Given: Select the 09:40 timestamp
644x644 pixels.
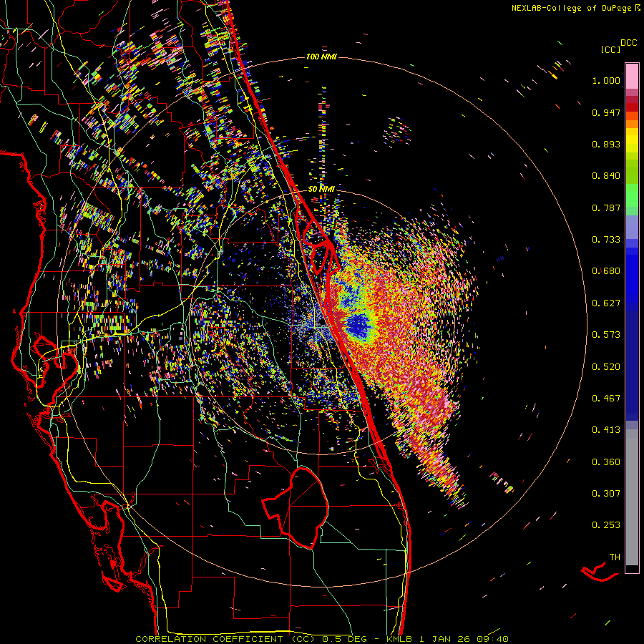Looking at the screenshot, I should pyautogui.click(x=492, y=639).
